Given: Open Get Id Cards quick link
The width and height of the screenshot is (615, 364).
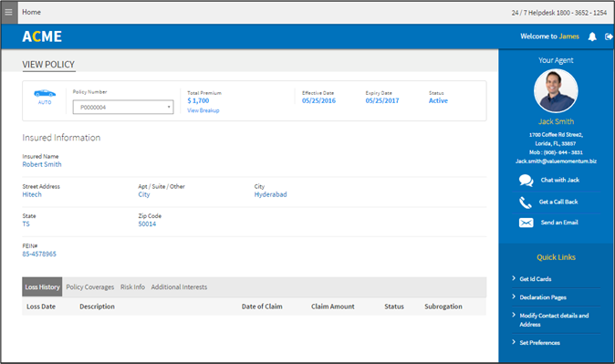Looking at the screenshot, I should coord(536,279).
